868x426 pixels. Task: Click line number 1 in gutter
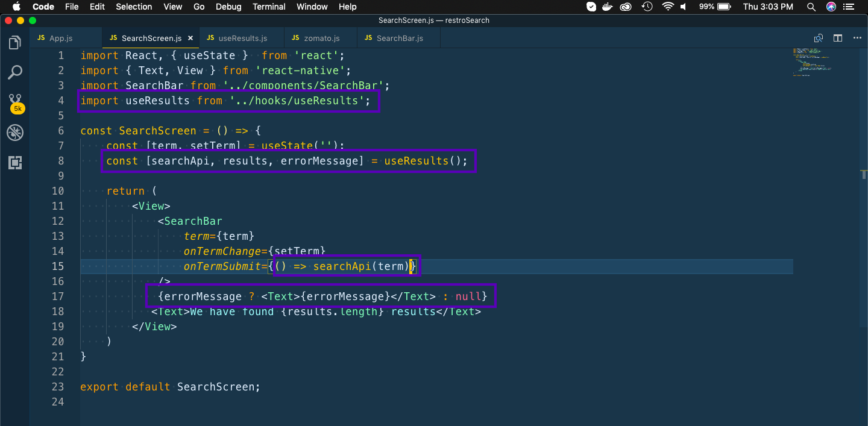click(61, 55)
